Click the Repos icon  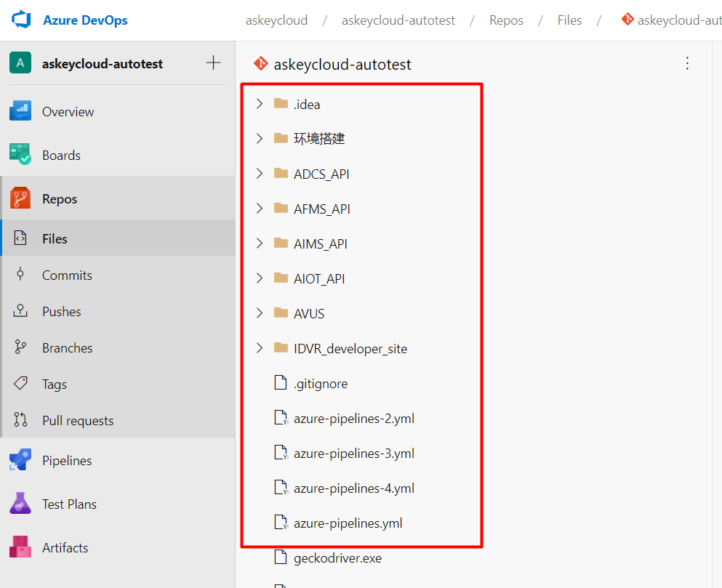click(20, 198)
